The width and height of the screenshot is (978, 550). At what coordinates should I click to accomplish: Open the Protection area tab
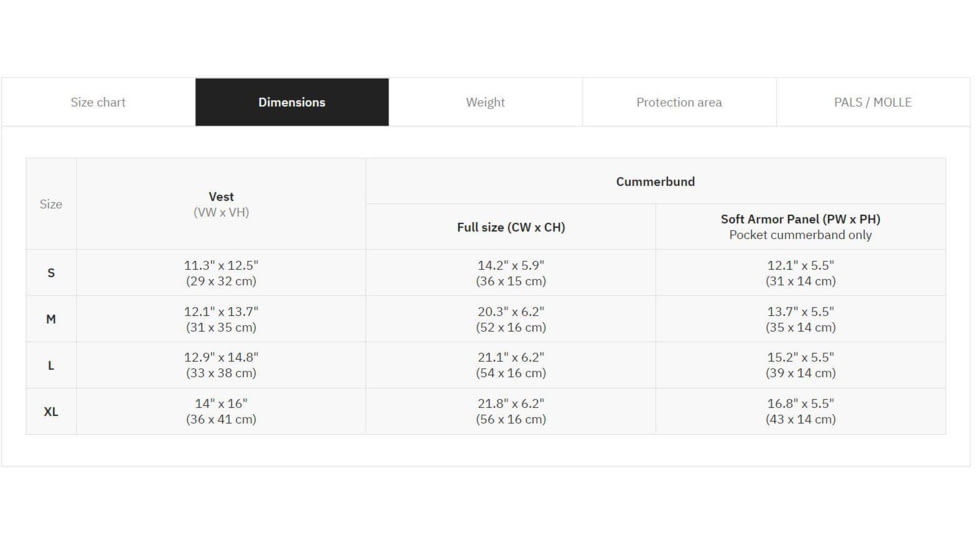point(679,102)
